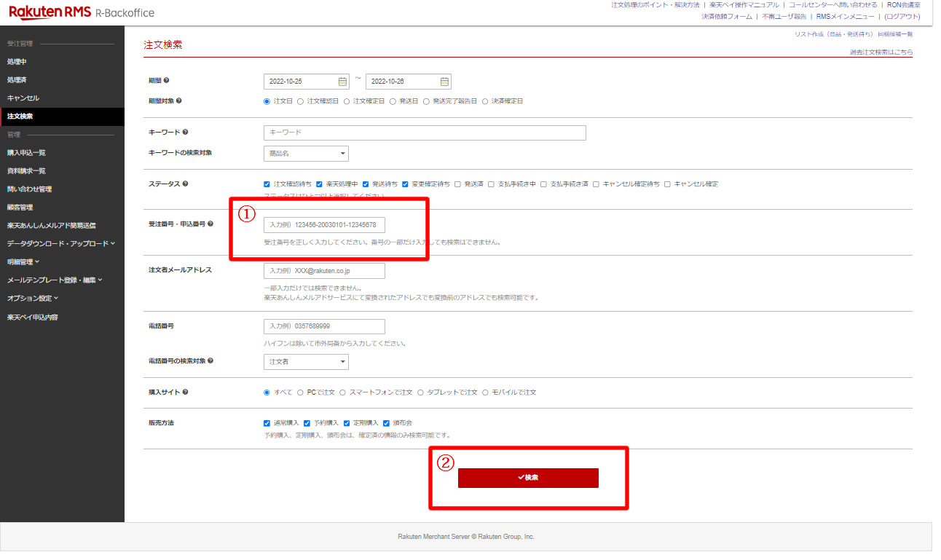Click the help icon next to ステータス
The image size is (941, 560).
click(185, 184)
